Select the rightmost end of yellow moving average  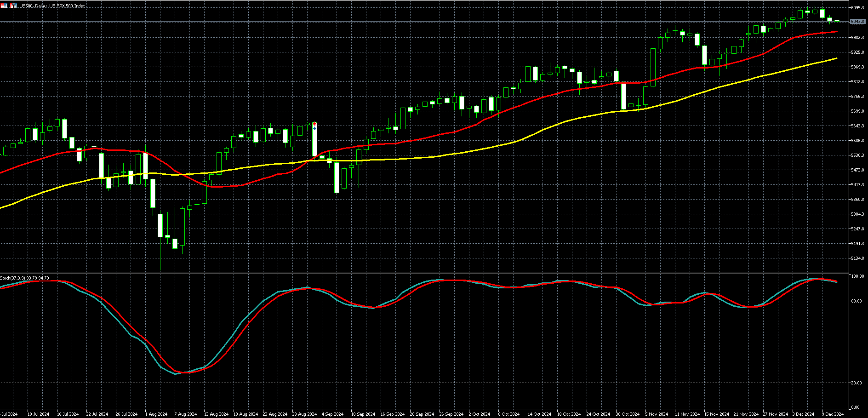(x=836, y=58)
